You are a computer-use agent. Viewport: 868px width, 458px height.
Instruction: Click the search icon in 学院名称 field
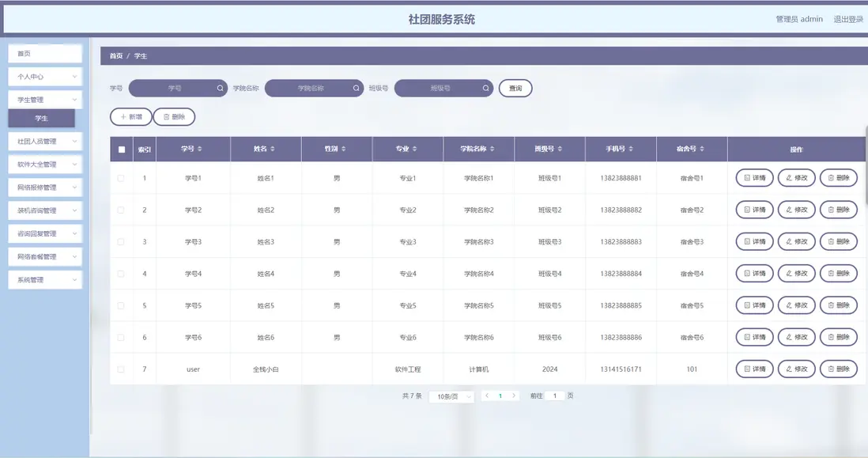[x=356, y=88]
